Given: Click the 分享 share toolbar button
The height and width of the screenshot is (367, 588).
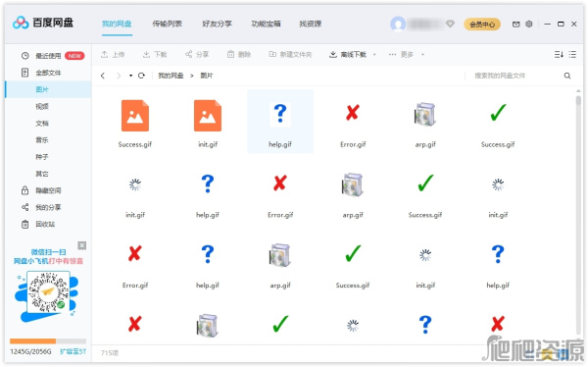Looking at the screenshot, I should tap(197, 55).
